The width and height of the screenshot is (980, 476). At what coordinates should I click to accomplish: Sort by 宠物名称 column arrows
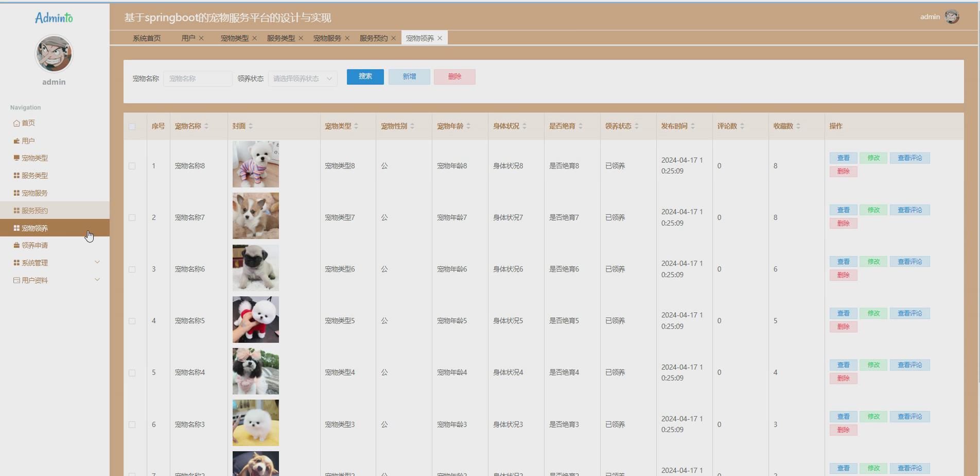tap(206, 126)
